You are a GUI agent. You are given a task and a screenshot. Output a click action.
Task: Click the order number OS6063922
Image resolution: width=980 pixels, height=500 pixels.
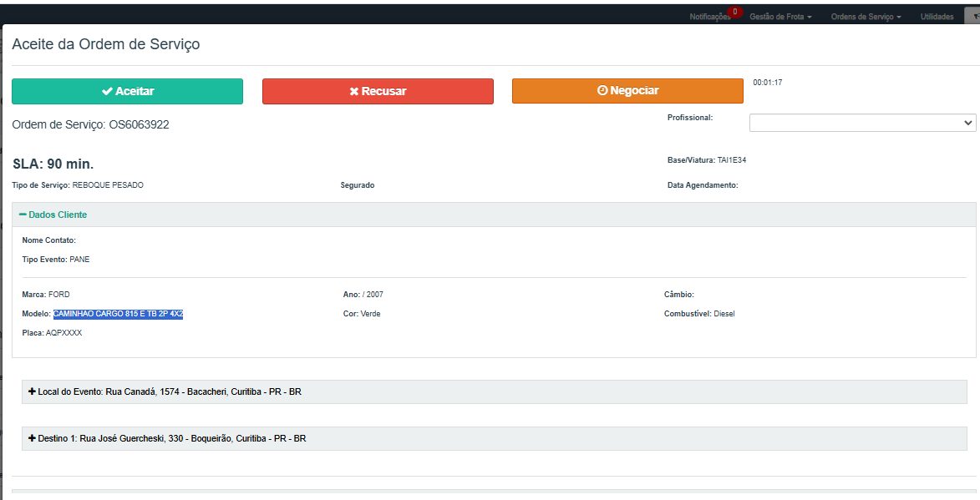click(139, 125)
